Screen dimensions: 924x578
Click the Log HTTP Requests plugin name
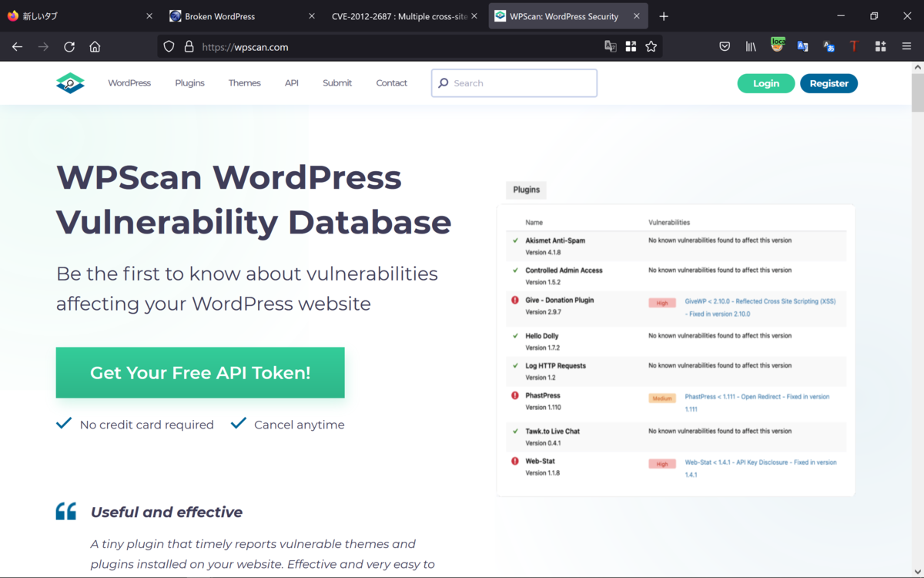tap(555, 366)
